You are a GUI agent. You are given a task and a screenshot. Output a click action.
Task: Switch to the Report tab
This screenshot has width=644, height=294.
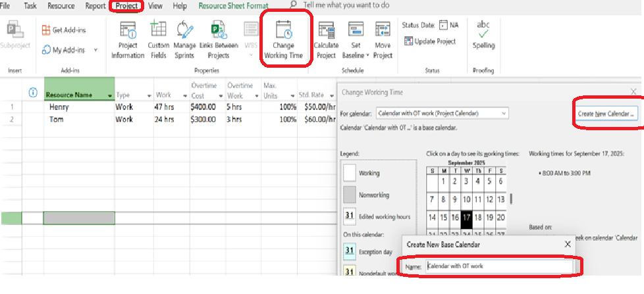[95, 6]
